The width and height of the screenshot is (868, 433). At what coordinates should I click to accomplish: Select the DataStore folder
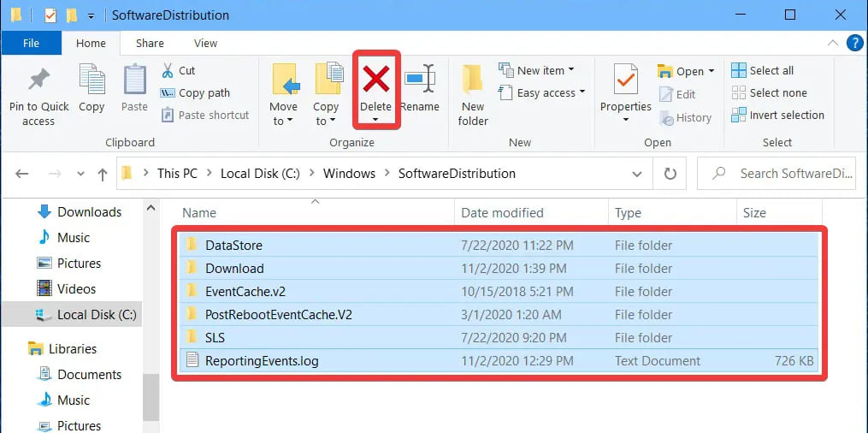(x=499, y=245)
